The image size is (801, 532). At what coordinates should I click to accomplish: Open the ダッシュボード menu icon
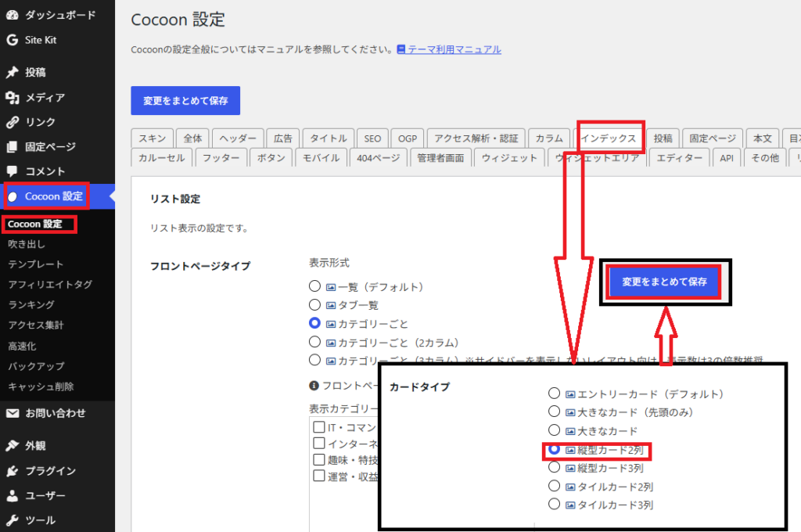click(13, 16)
